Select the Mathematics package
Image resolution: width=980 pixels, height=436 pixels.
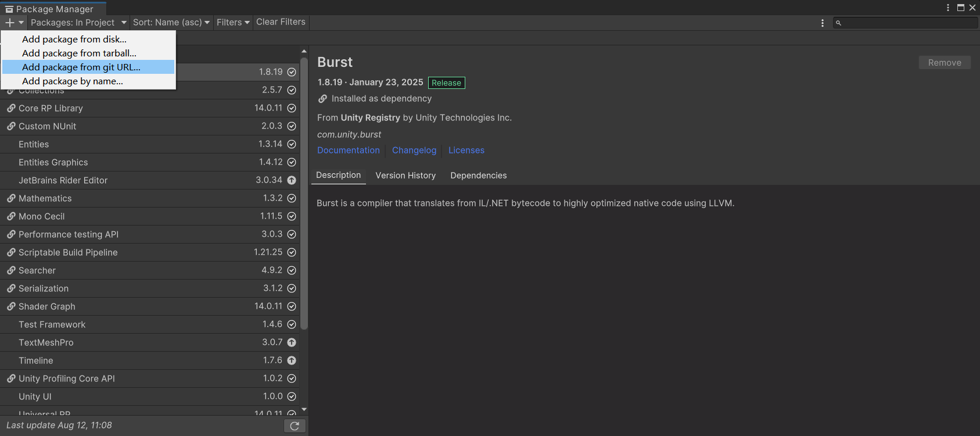(x=150, y=198)
